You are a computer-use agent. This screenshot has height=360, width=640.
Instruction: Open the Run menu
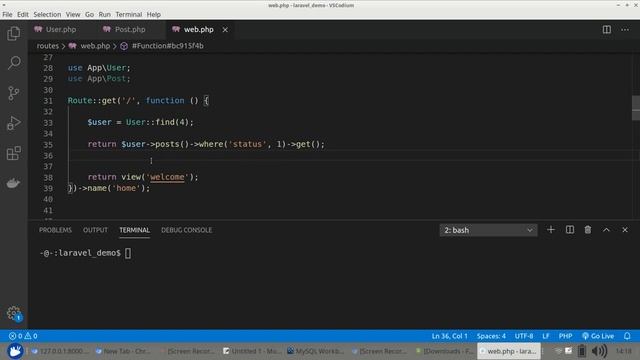click(x=104, y=14)
